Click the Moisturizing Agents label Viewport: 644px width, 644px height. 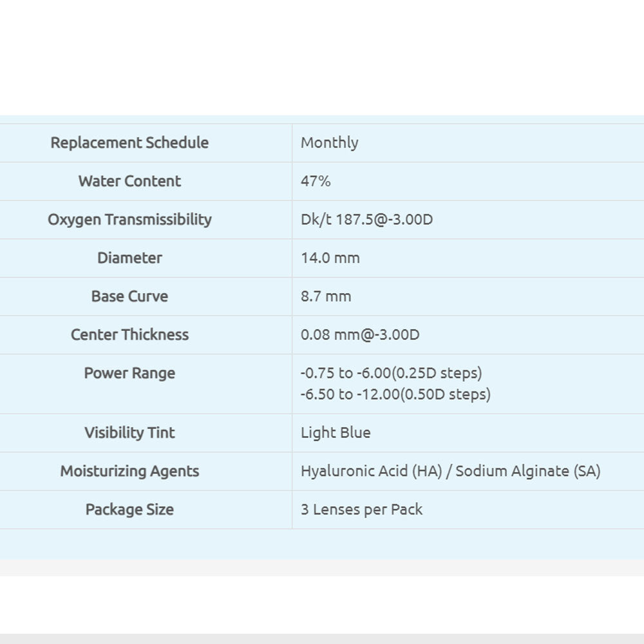pos(129,471)
